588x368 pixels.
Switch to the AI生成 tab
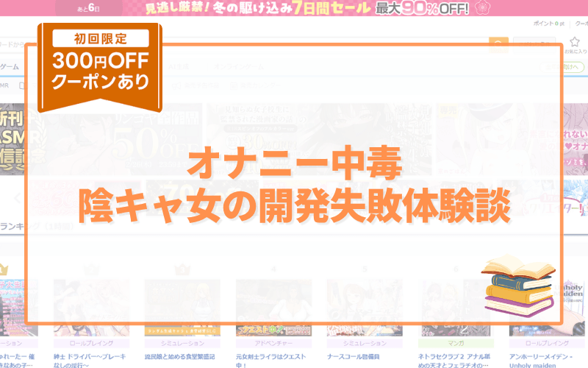click(x=179, y=66)
